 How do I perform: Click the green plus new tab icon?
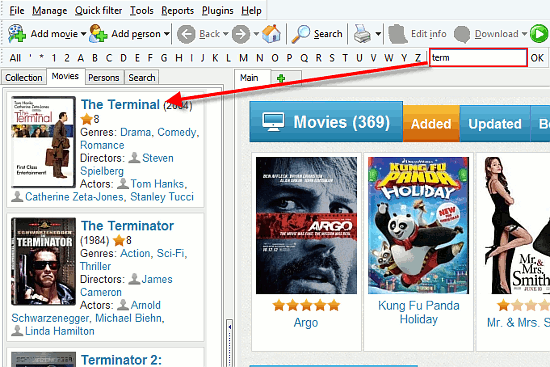click(x=281, y=78)
